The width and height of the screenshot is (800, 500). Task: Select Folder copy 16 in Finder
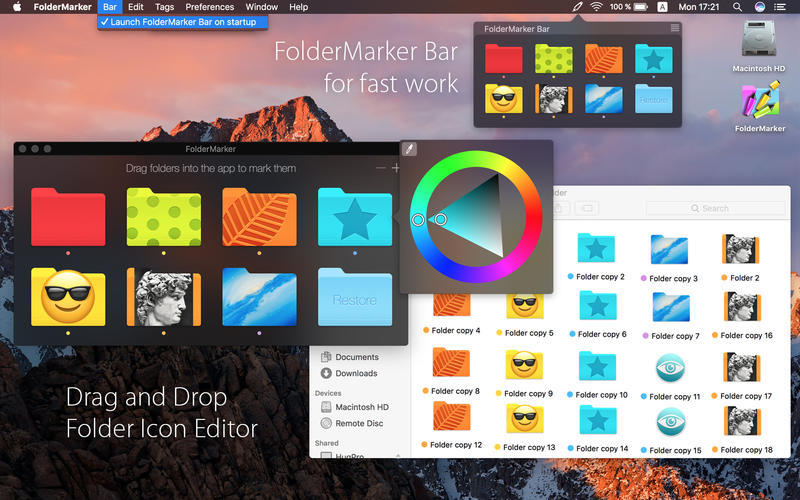tap(742, 306)
